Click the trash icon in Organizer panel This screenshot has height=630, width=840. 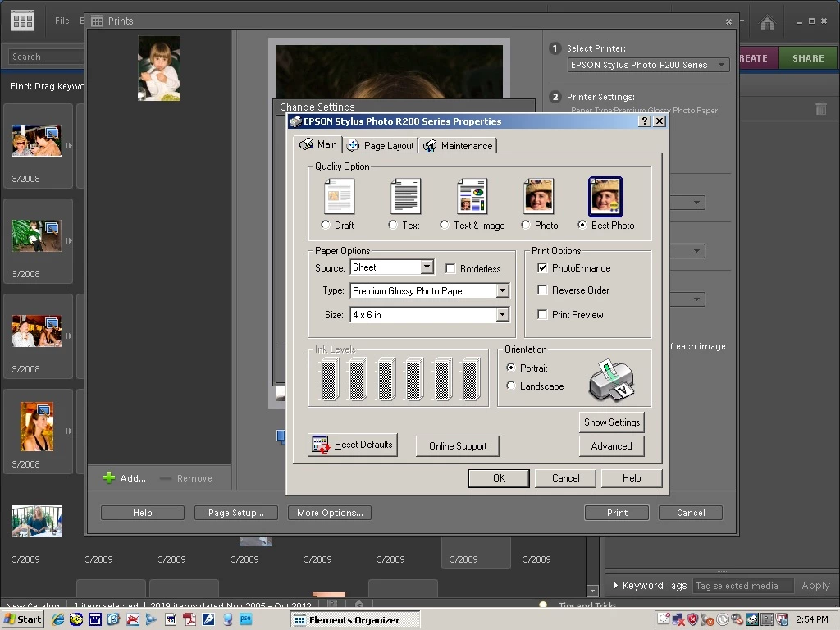pos(820,109)
